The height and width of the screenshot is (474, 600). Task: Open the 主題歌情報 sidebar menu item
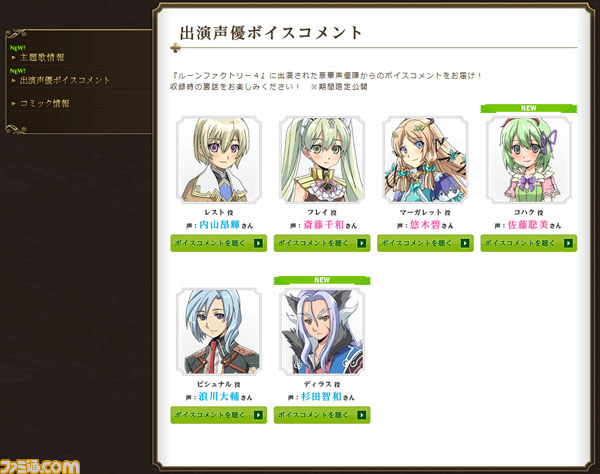[42, 57]
